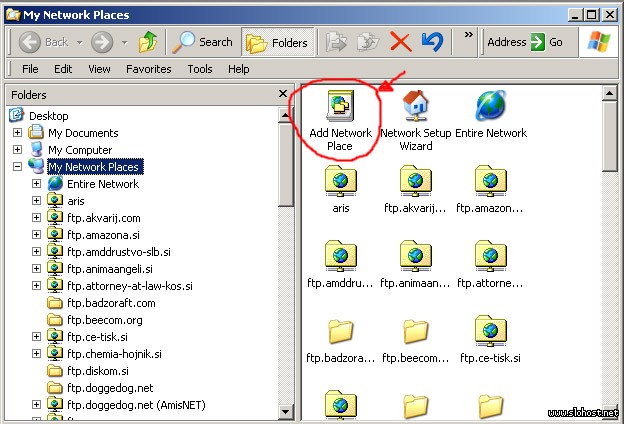The height and width of the screenshot is (424, 624).
Task: Select the aris network folder icon in right pane
Action: pos(340,182)
